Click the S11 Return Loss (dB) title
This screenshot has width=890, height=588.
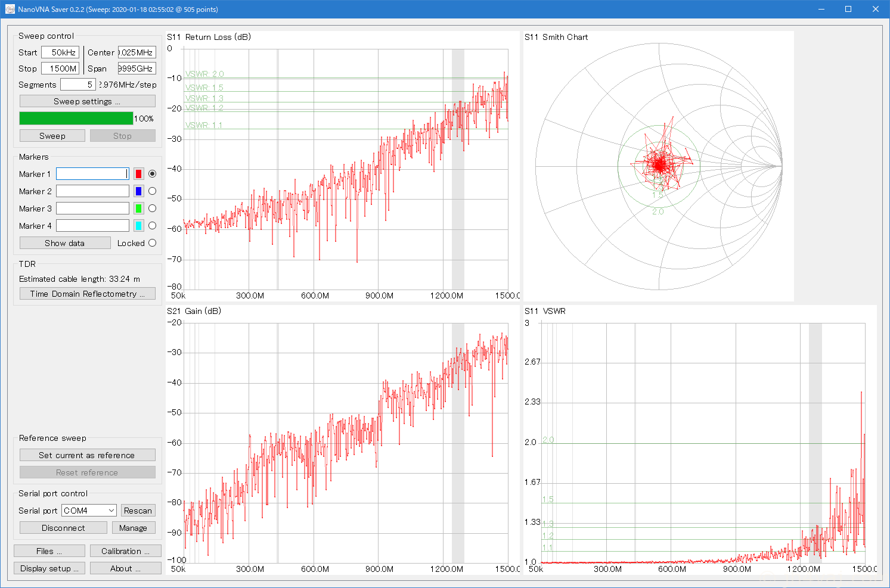point(209,37)
